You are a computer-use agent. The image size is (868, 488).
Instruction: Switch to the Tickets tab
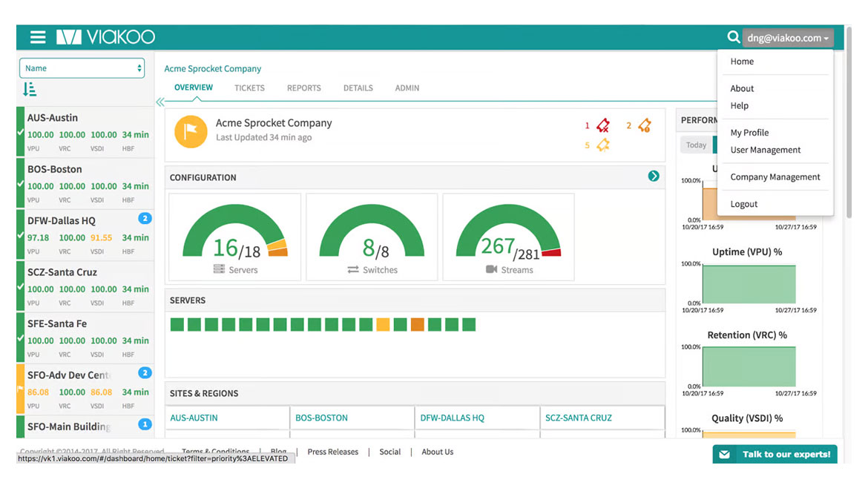pos(249,88)
